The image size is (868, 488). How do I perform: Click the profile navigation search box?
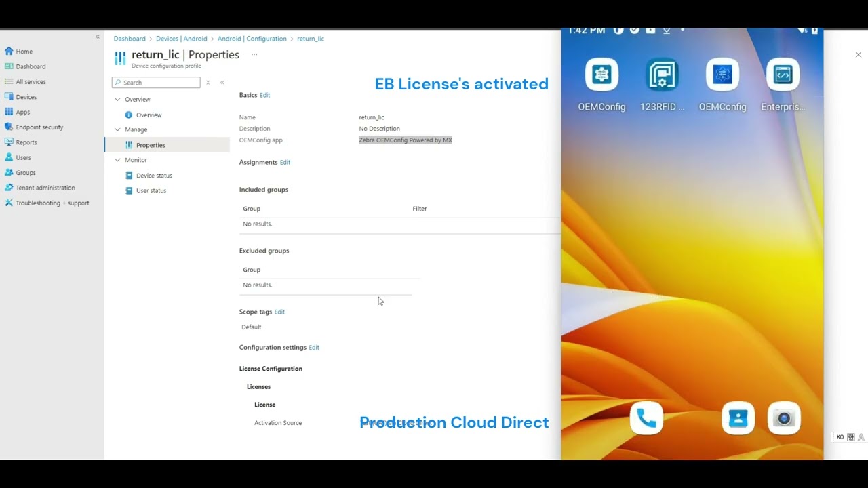[156, 82]
